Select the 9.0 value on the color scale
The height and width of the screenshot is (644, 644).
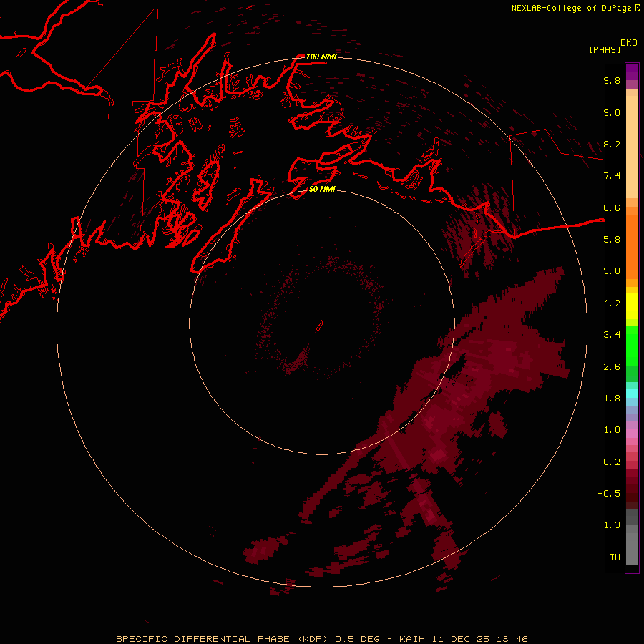pos(612,112)
